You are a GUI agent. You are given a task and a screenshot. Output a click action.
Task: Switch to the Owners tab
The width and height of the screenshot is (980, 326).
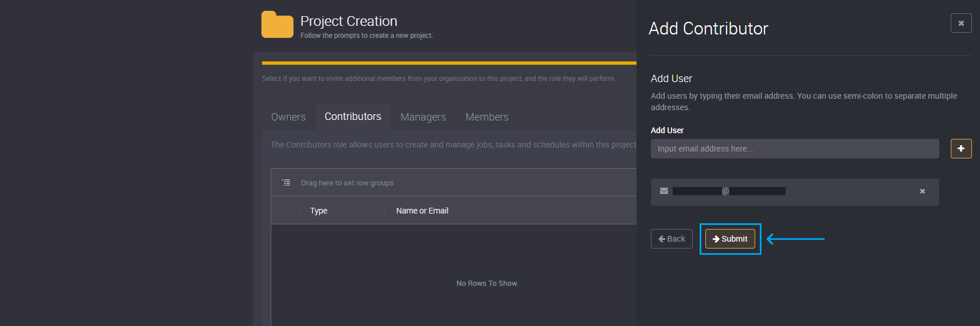288,117
